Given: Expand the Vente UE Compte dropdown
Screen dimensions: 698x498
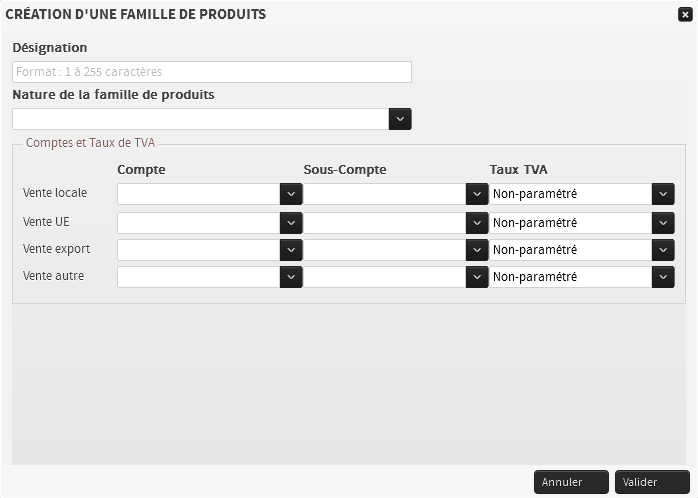Looking at the screenshot, I should (x=291, y=222).
